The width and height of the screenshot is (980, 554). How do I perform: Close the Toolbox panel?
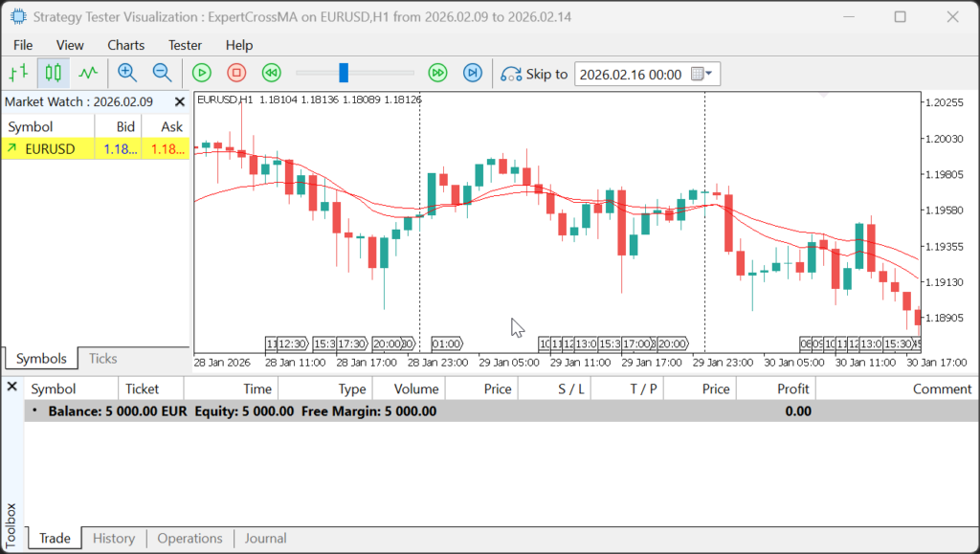tap(12, 387)
